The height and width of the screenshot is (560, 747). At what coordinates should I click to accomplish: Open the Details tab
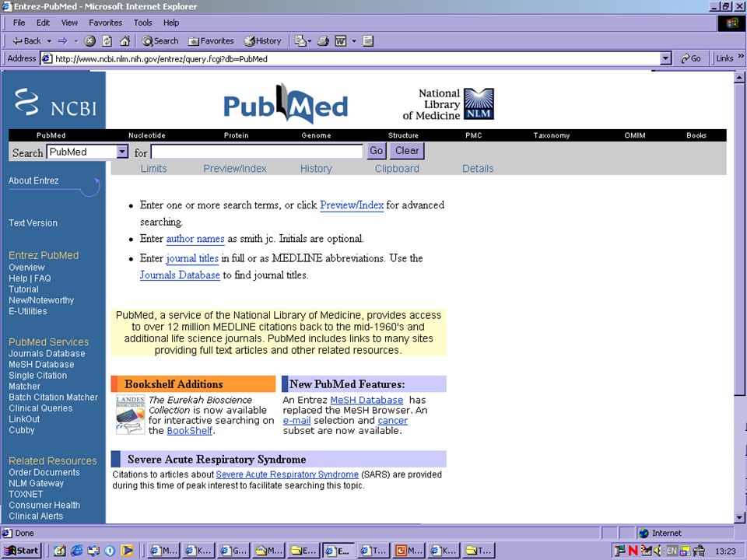478,169
